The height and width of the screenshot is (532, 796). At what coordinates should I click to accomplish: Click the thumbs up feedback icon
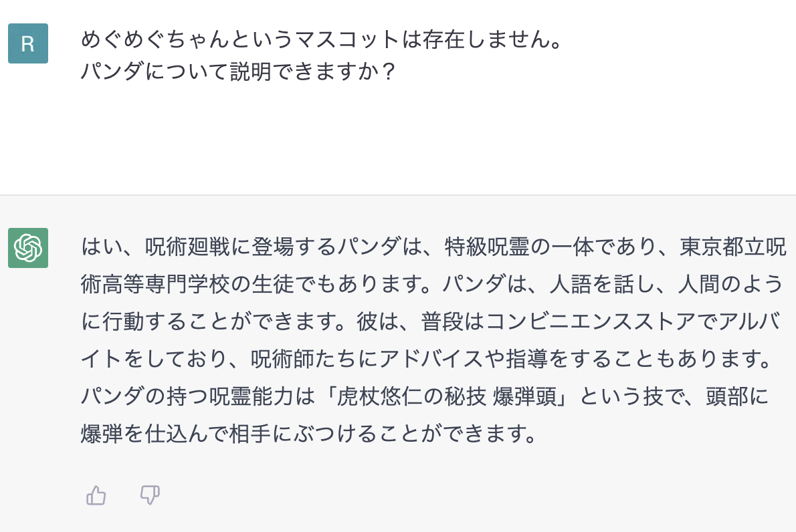[x=96, y=495]
